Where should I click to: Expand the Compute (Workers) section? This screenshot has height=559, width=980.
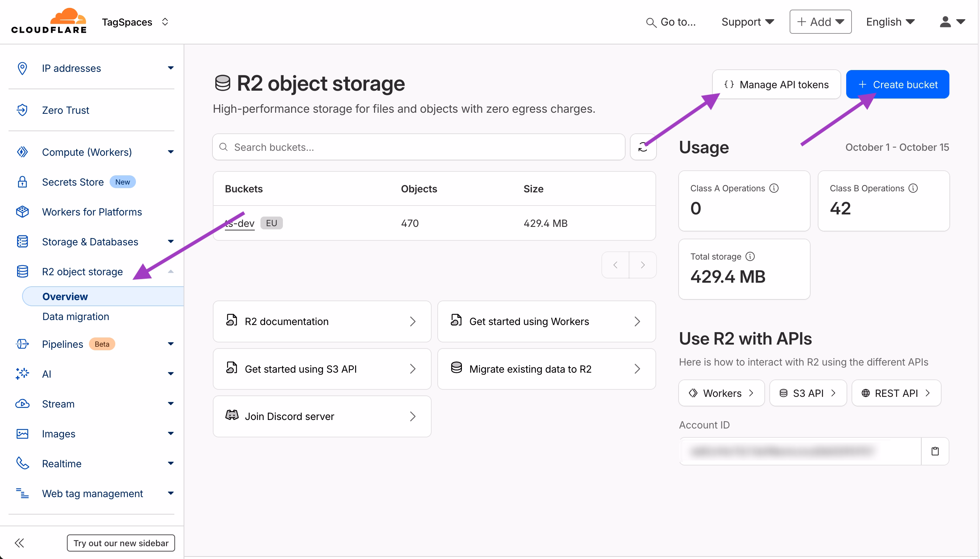click(170, 152)
